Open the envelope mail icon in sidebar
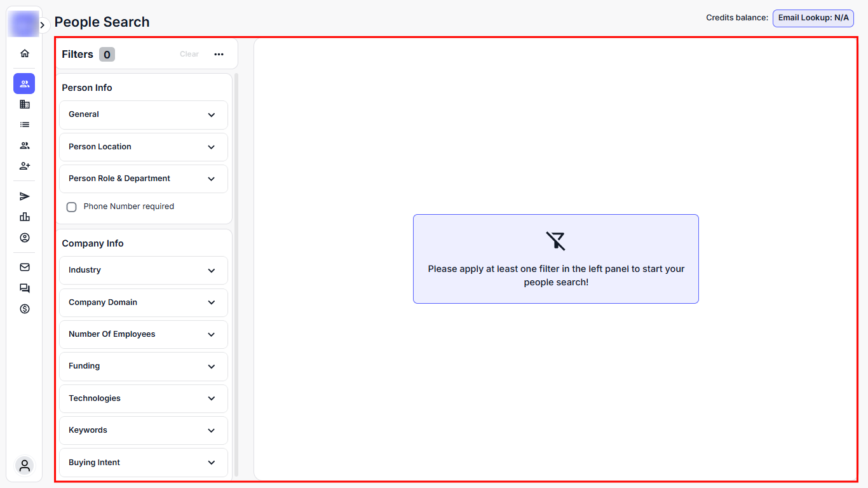The width and height of the screenshot is (868, 488). click(x=25, y=268)
